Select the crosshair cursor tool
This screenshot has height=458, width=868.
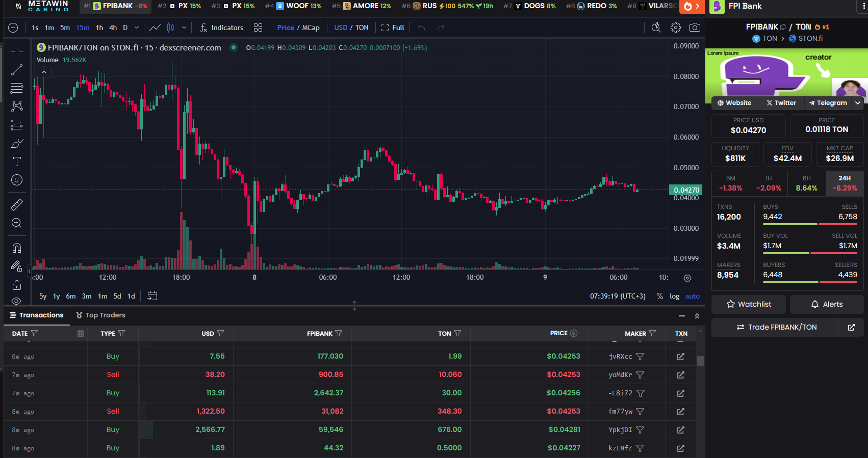pyautogui.click(x=17, y=52)
